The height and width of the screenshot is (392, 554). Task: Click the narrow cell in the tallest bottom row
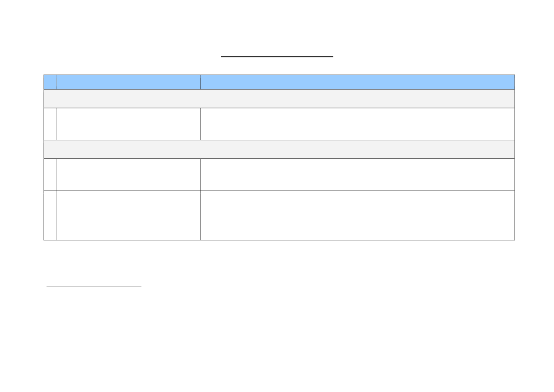[x=50, y=215]
